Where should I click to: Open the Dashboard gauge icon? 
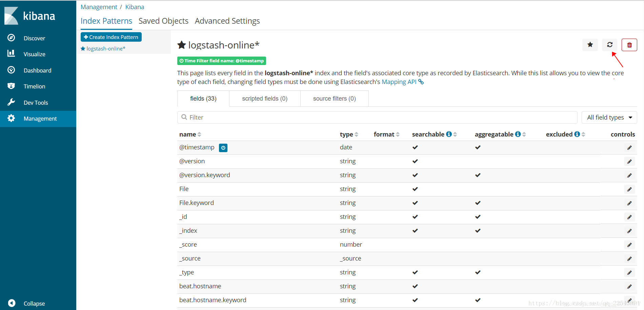tap(11, 70)
